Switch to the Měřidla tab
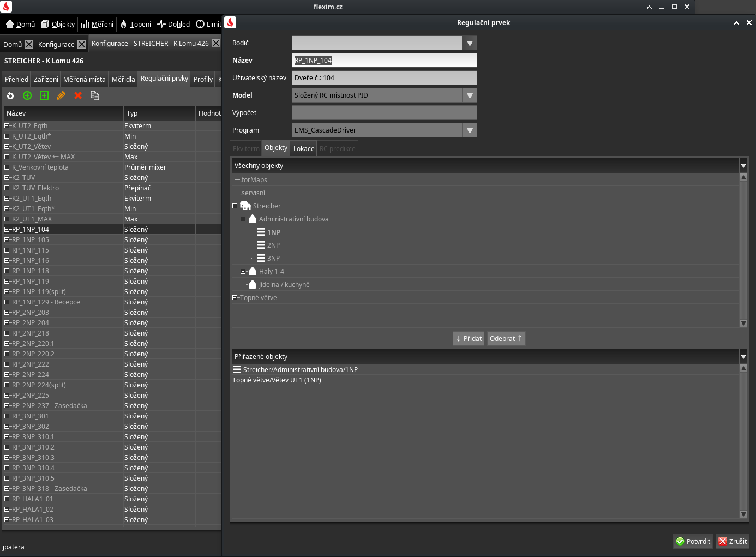 123,79
